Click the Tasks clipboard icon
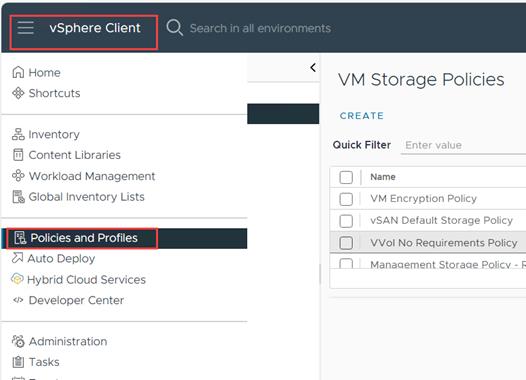 18,362
